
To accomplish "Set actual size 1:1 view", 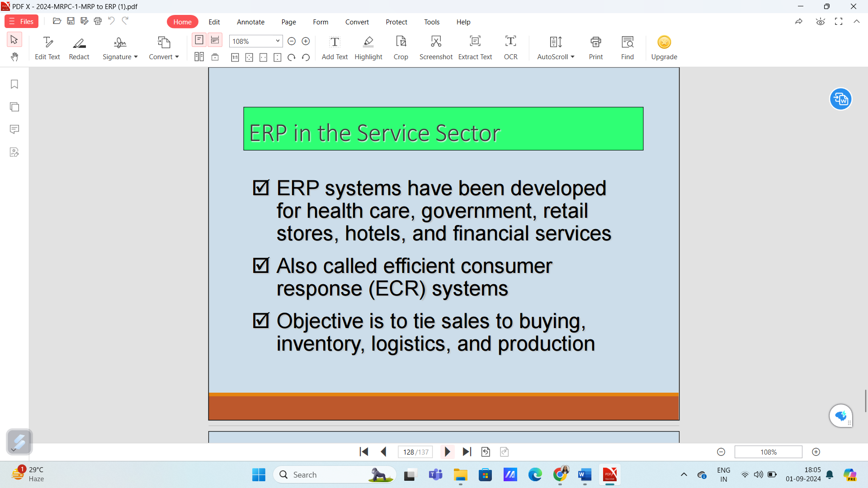I will point(235,57).
